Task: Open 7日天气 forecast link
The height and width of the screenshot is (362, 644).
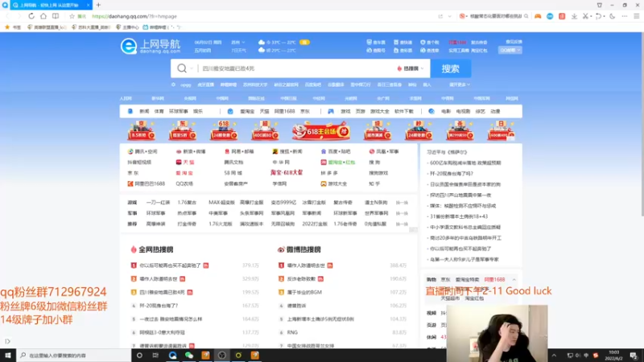Action: coord(238,51)
